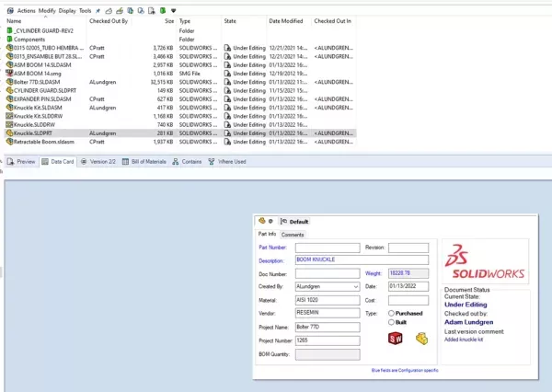The width and height of the screenshot is (552, 392).
Task: Open the Actions menu
Action: (x=27, y=11)
